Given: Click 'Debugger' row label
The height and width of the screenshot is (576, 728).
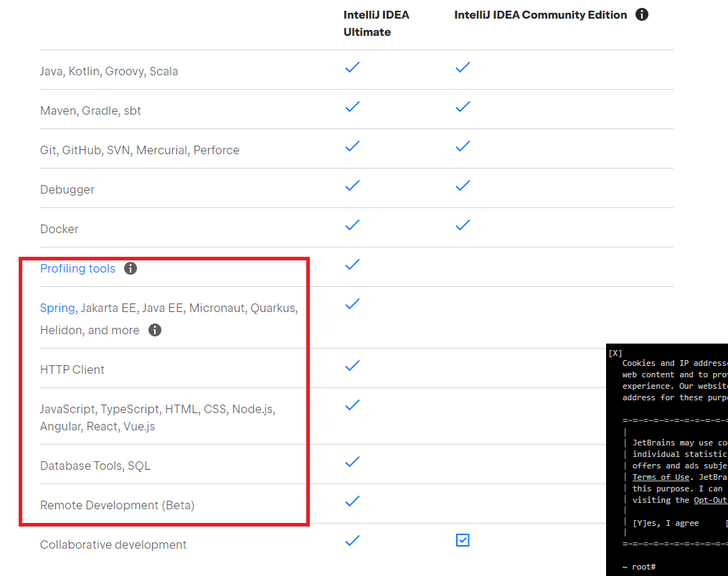Looking at the screenshot, I should [67, 190].
